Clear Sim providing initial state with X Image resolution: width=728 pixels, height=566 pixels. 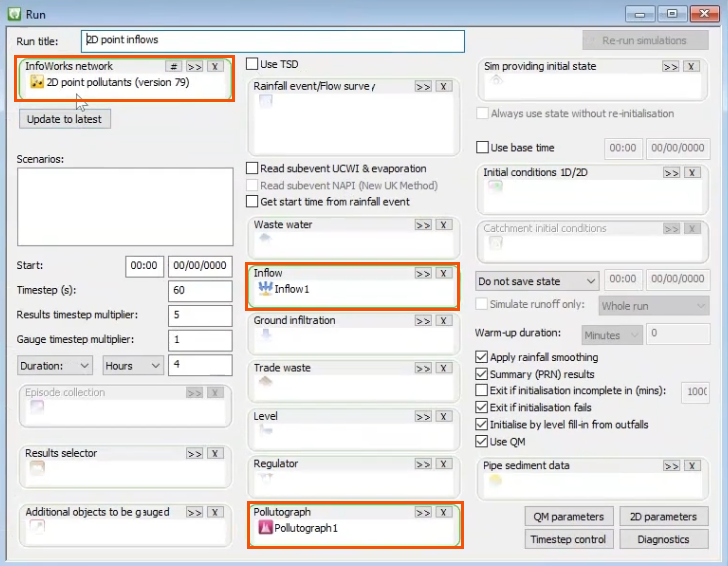click(691, 66)
